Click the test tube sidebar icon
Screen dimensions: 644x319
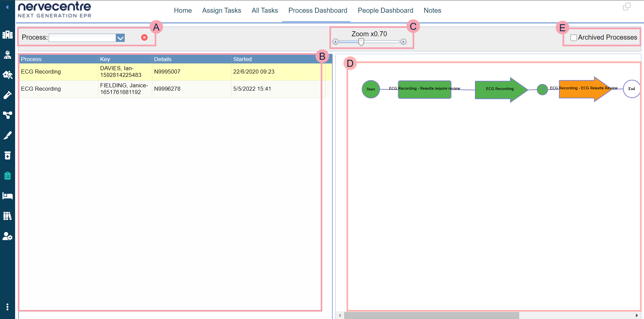tap(7, 95)
